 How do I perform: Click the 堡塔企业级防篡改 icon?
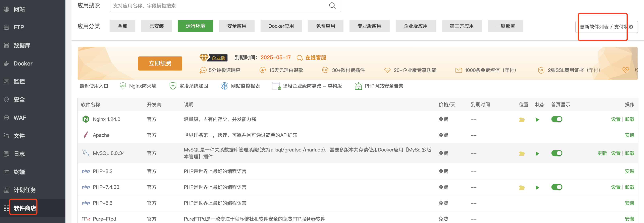(276, 86)
